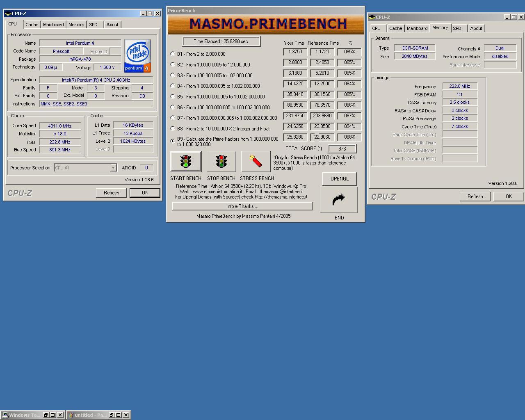
Task: Click the FSB:DRAM ratio value 1:1
Action: [460, 94]
